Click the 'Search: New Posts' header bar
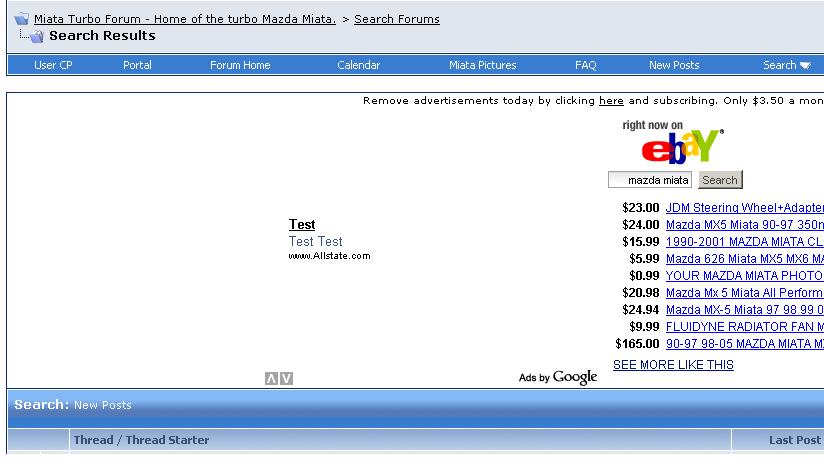824x475 pixels. (x=415, y=408)
